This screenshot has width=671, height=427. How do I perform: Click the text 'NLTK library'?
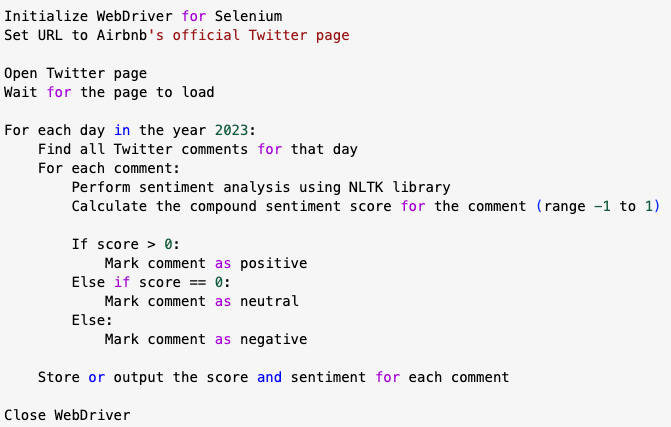tap(399, 187)
